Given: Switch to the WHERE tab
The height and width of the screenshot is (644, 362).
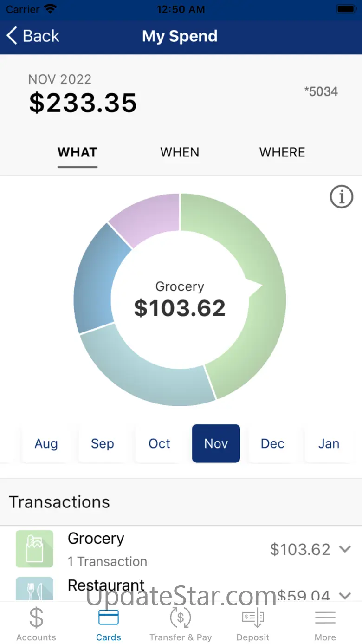Looking at the screenshot, I should 282,152.
